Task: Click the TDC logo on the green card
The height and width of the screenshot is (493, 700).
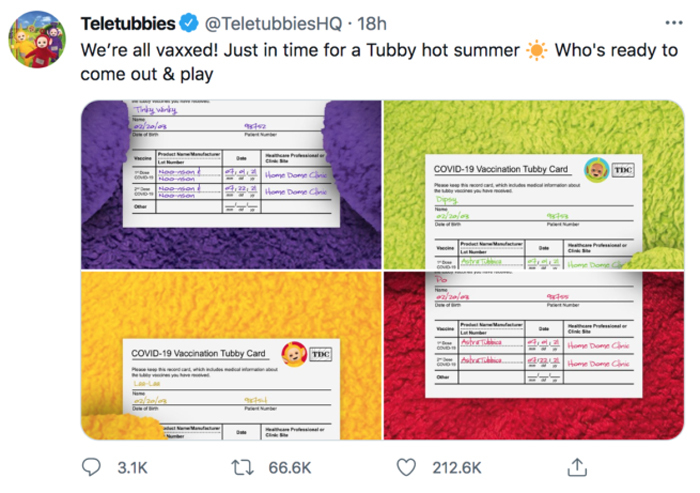Action: [625, 170]
